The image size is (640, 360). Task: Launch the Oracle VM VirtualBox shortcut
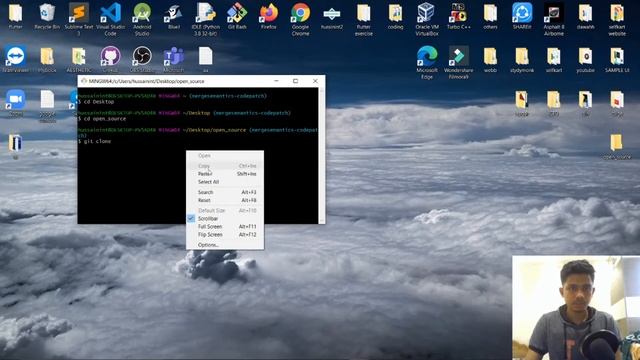click(x=427, y=18)
